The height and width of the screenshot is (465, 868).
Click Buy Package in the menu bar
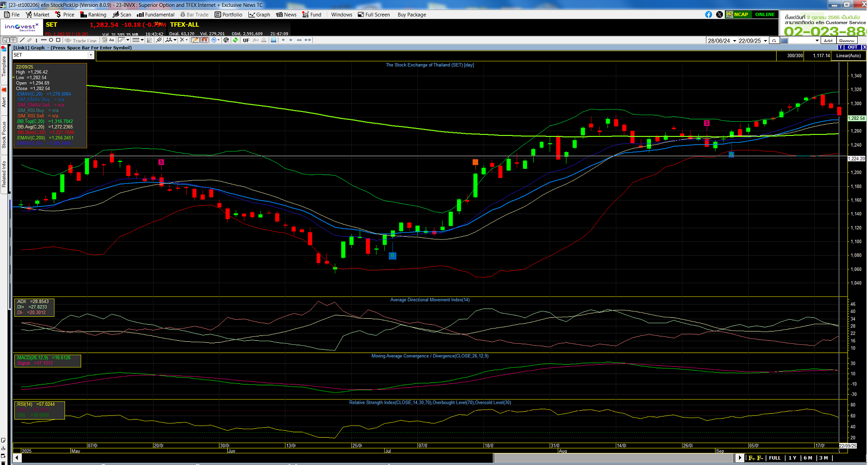[412, 15]
